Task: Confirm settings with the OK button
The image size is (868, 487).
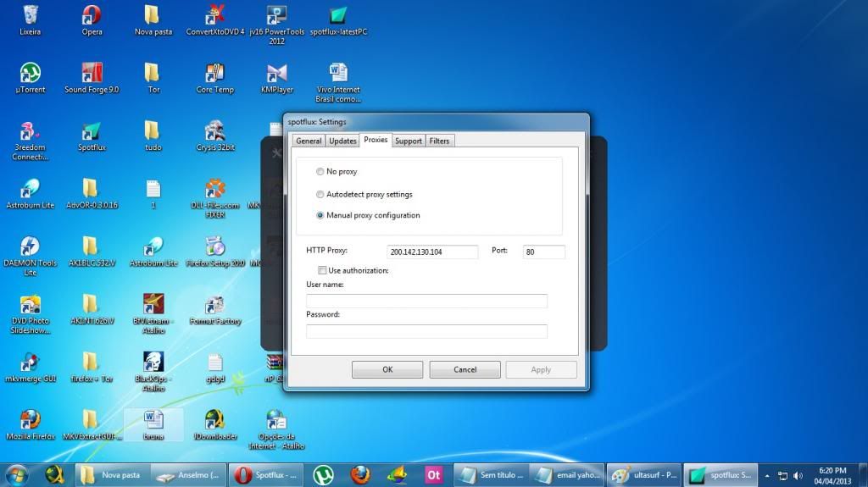Action: 387,369
